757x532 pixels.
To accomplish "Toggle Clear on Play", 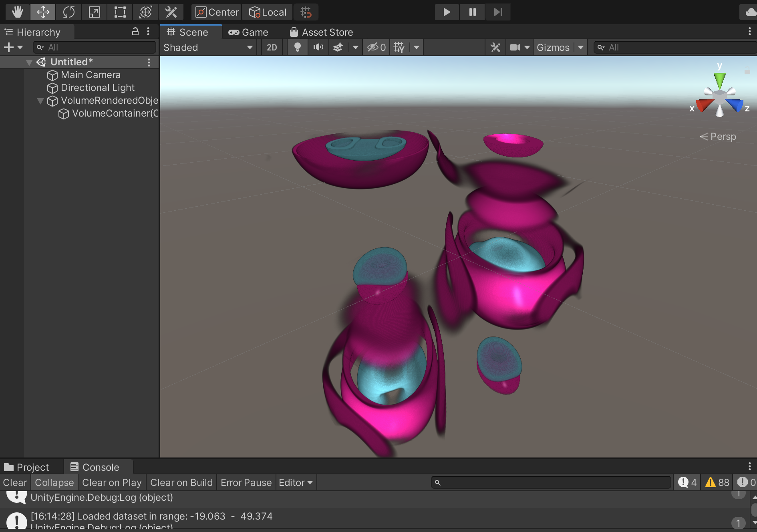I will coord(112,482).
